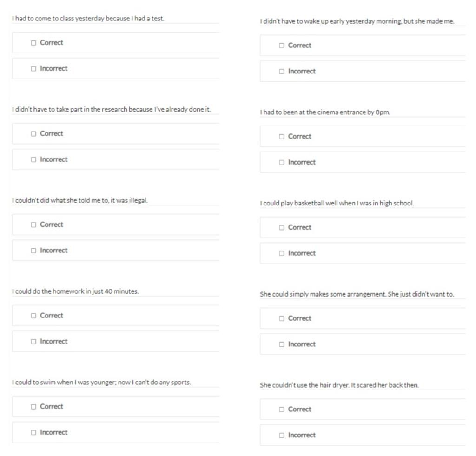Check Incorrect for 'didn't have to take part' sentence

pyautogui.click(x=33, y=160)
